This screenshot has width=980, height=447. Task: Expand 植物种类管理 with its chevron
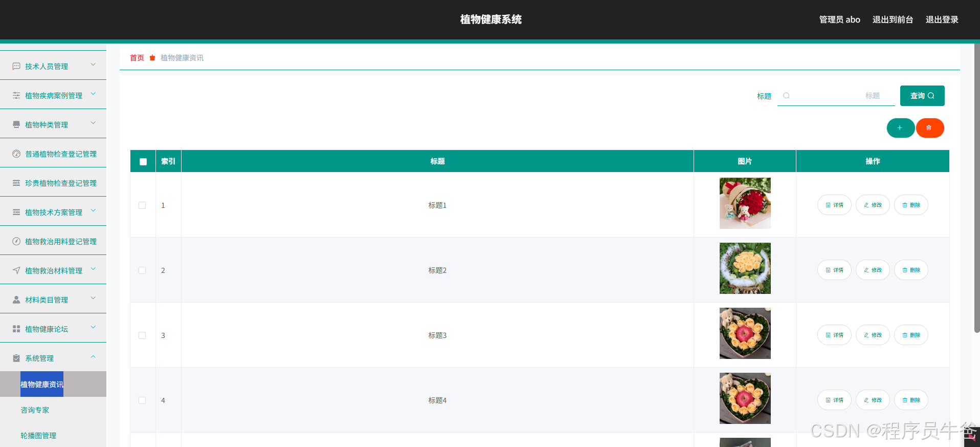(93, 123)
